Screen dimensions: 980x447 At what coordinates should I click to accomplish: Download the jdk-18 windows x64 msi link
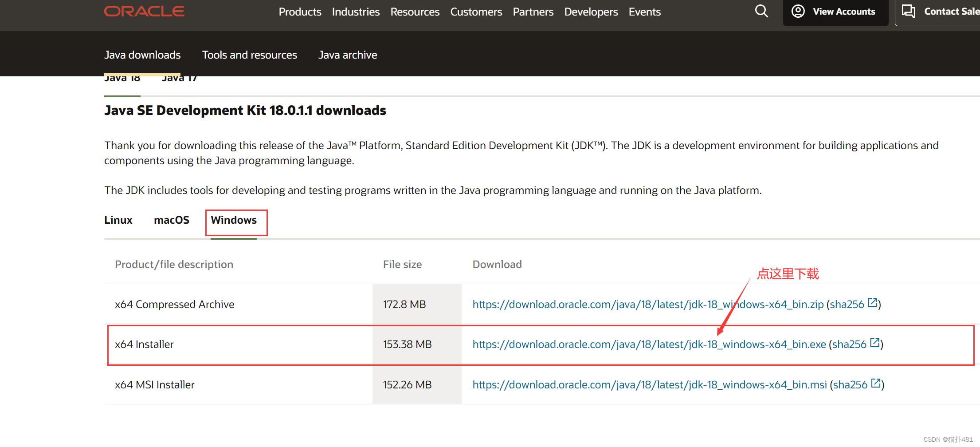coord(650,385)
